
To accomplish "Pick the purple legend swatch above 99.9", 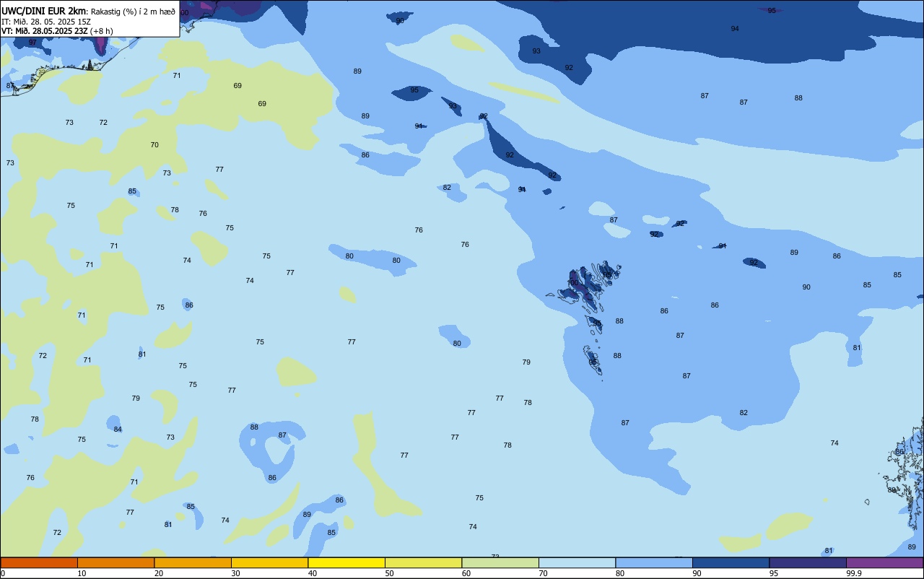I will point(884,562).
